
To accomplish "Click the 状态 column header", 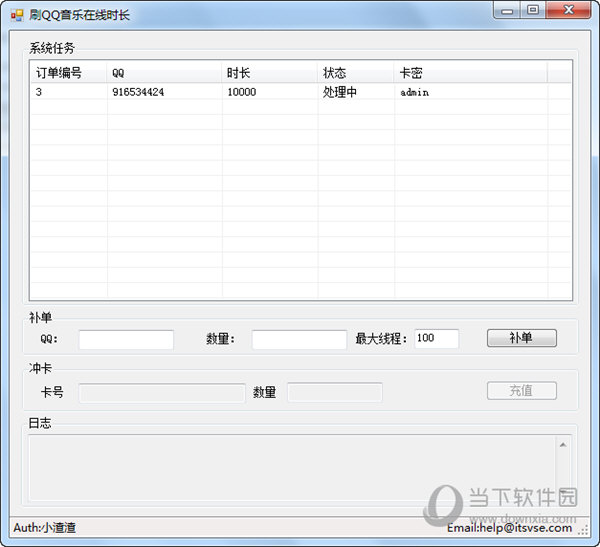I will [x=356, y=72].
